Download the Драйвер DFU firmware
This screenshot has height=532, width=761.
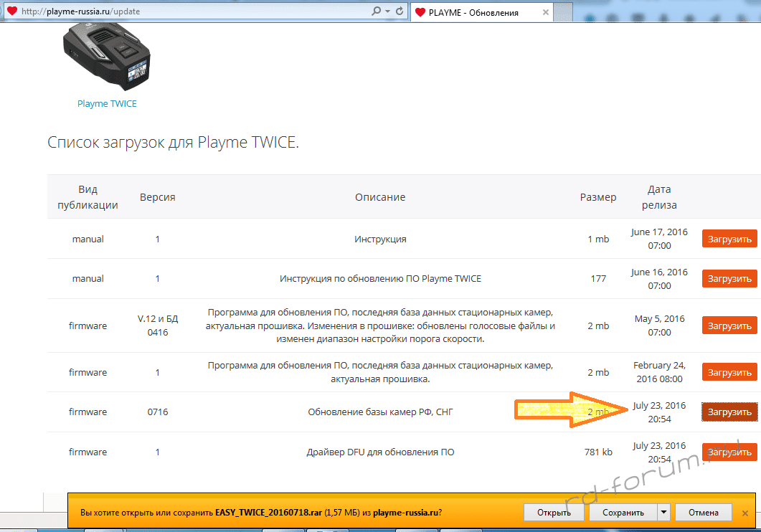point(729,452)
